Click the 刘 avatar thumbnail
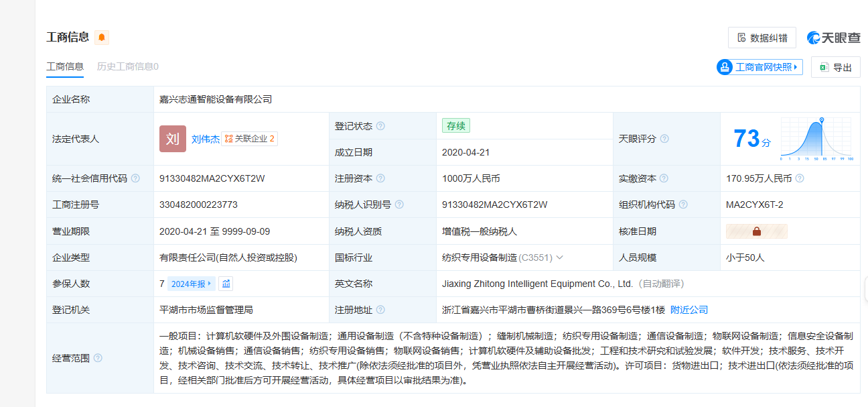Screen dimensions: 868x407 [173, 139]
